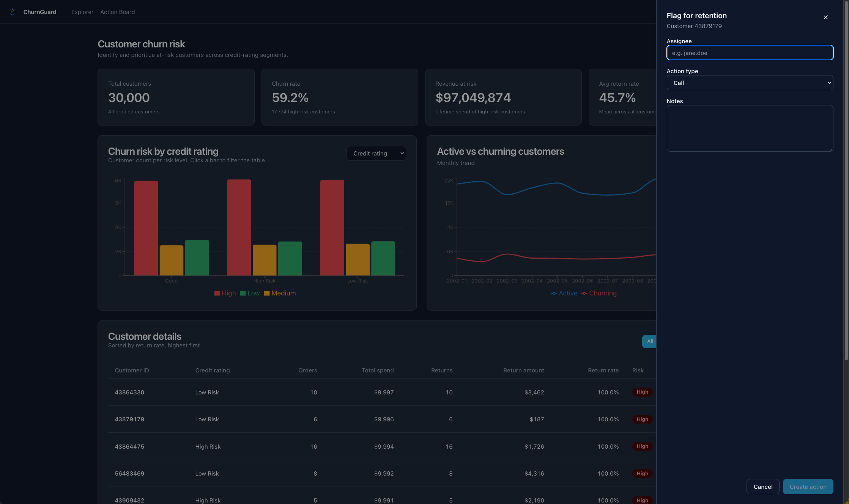Click the Churn rate 59.2% card
Viewport: 849px width, 504px height.
tap(340, 97)
